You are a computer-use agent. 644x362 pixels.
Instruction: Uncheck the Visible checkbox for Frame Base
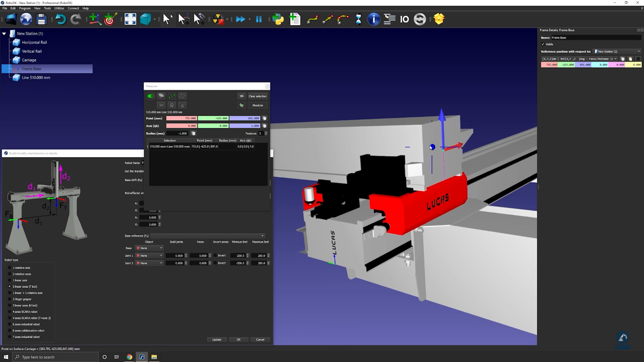[x=543, y=44]
